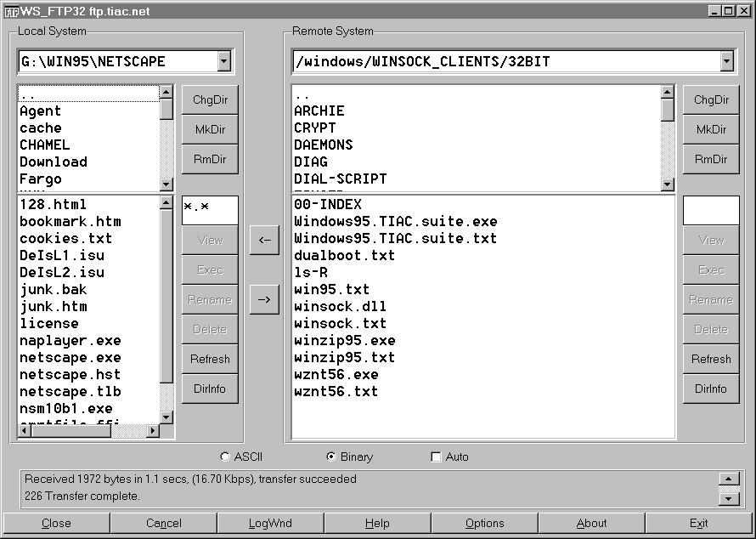Select local file netscape.exe

[88, 358]
